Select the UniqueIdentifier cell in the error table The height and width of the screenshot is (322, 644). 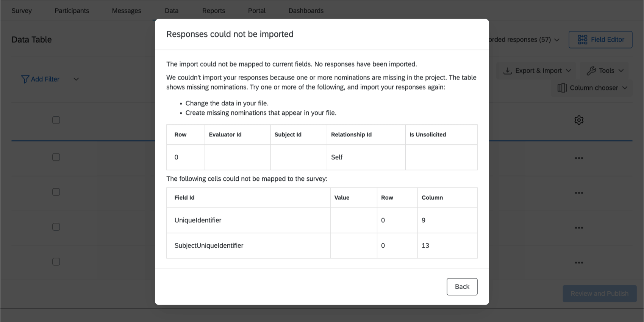coord(198,220)
